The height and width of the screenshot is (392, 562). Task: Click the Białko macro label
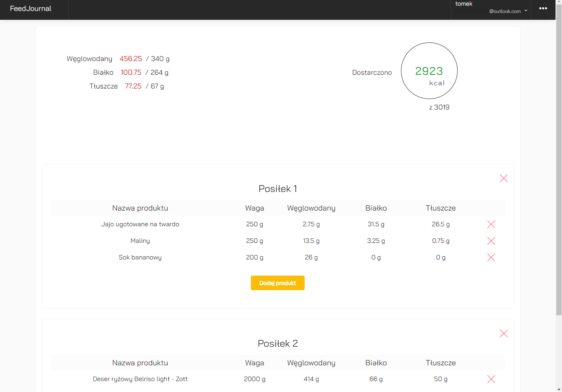tap(103, 72)
